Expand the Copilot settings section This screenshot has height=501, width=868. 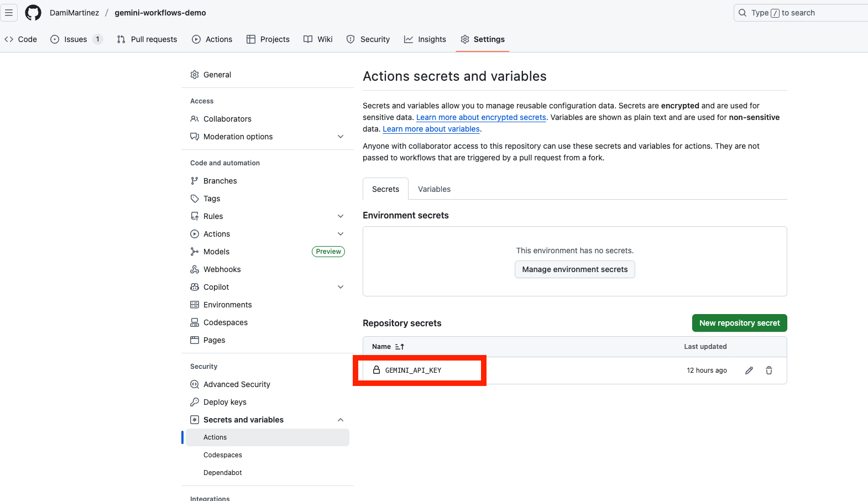[341, 287]
